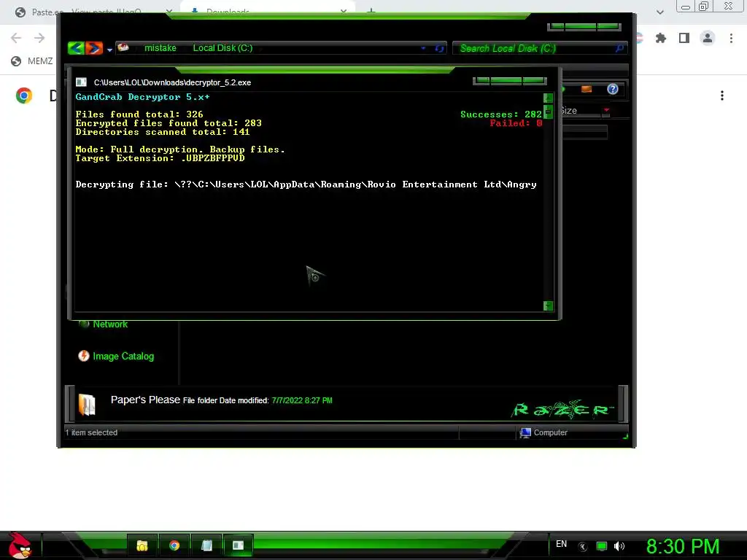Open the 8:30 PM clock
Viewport: 747px width, 560px height.
(683, 546)
